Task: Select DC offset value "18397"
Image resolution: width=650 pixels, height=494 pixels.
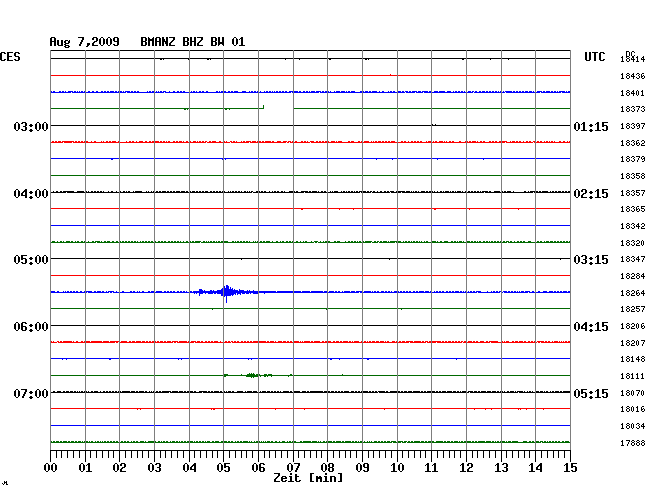Action: tap(633, 126)
